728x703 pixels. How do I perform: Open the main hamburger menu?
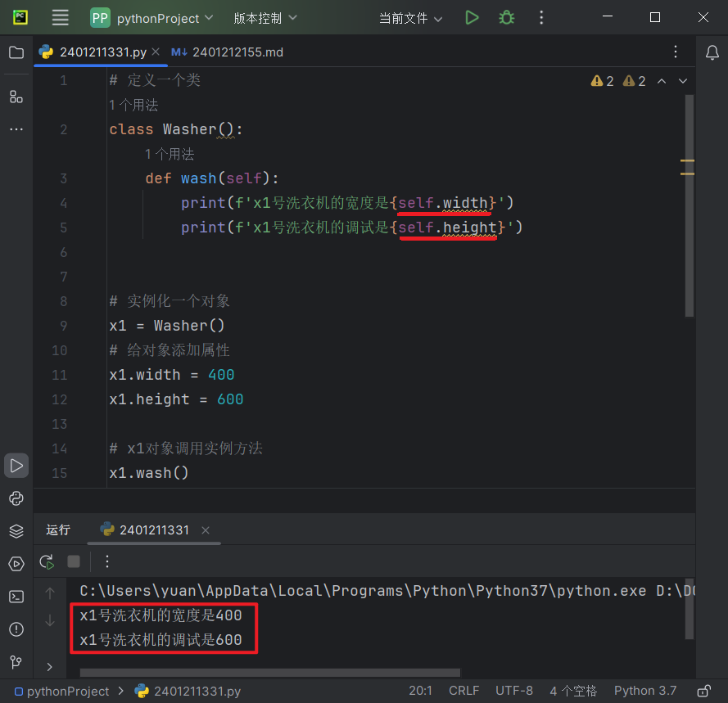60,18
